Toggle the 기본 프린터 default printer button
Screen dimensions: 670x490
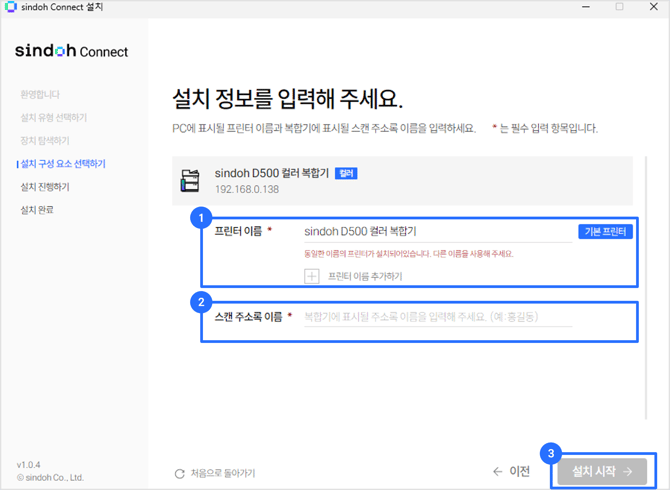[605, 232]
